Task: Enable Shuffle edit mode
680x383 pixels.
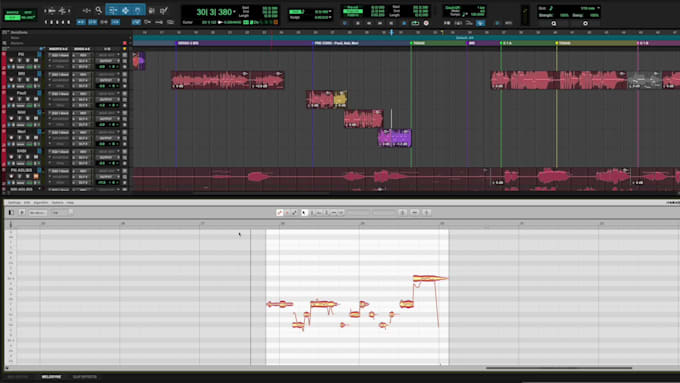Action: 13,12
